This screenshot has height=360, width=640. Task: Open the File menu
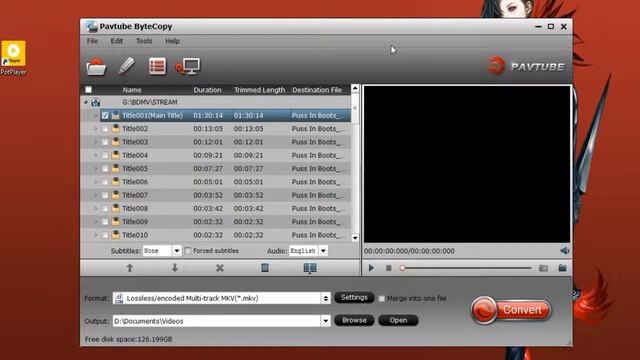[92, 41]
